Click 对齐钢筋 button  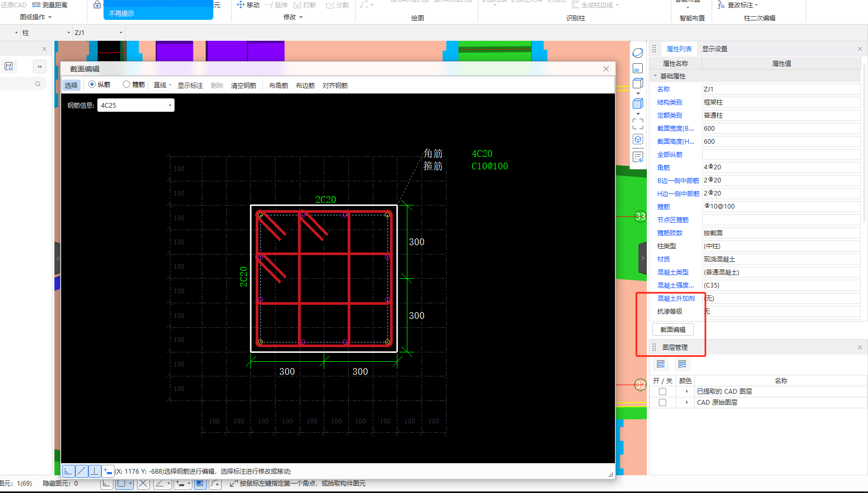[335, 85]
